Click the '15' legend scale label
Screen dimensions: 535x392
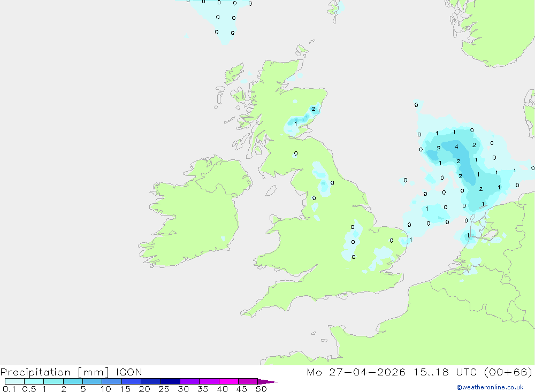(125, 389)
